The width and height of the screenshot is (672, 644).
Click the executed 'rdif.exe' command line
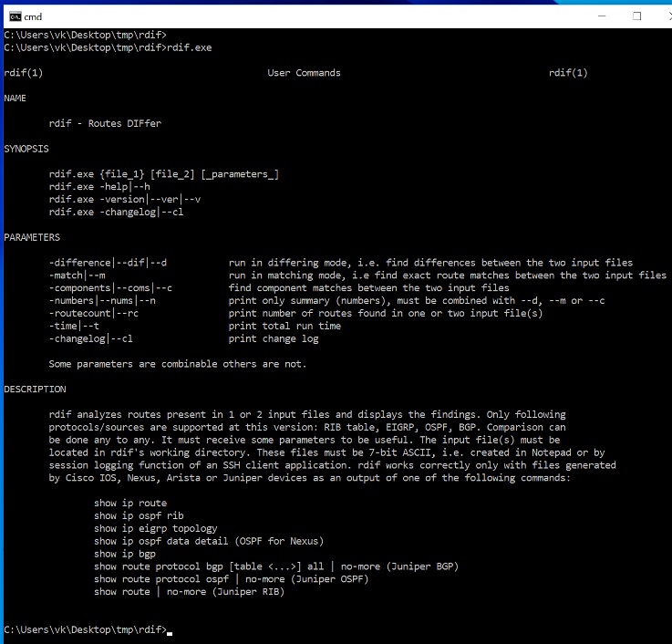pos(108,47)
